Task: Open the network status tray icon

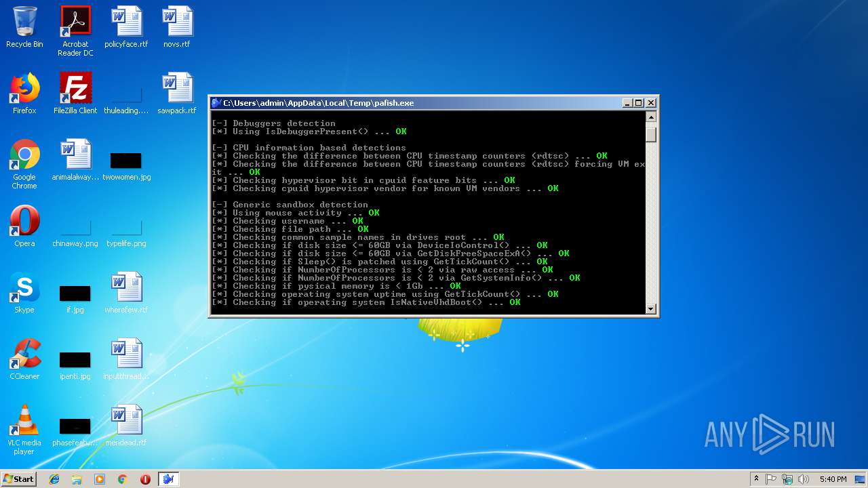Action: [x=787, y=479]
